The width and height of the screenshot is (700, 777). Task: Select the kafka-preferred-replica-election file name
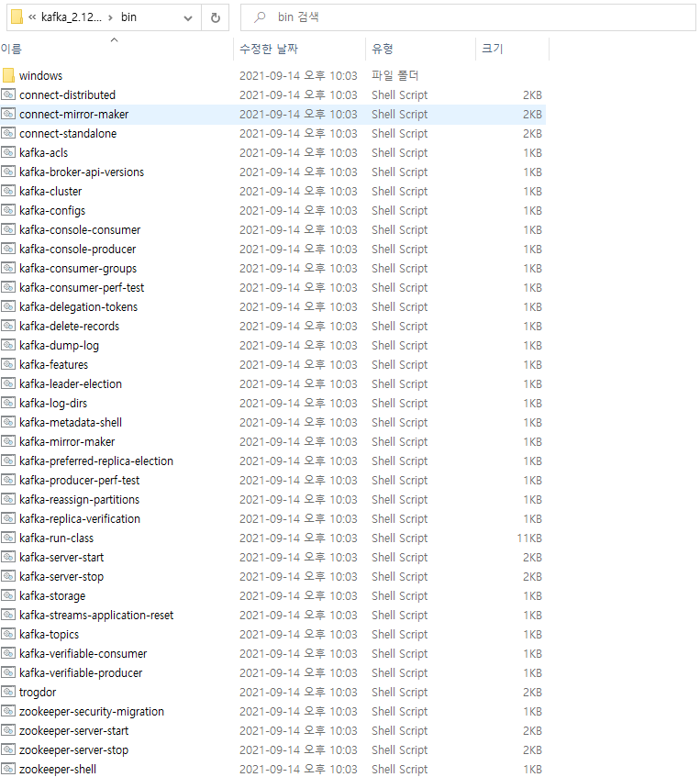click(x=96, y=461)
